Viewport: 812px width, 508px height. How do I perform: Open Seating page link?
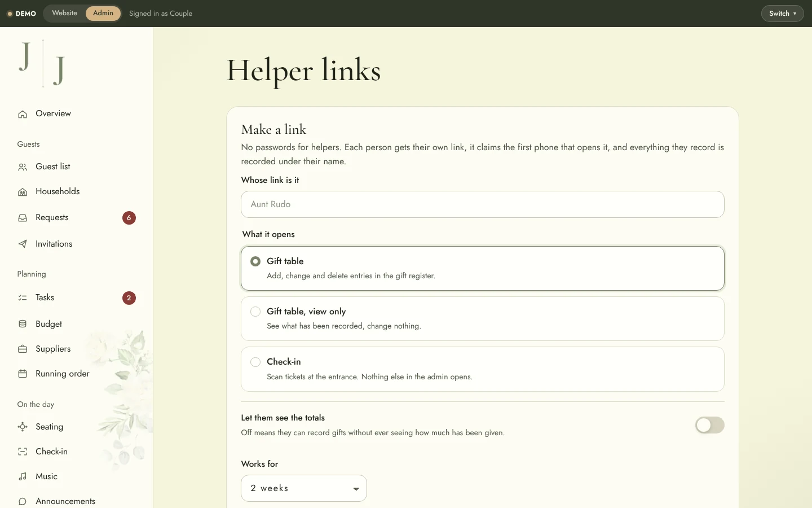click(50, 427)
